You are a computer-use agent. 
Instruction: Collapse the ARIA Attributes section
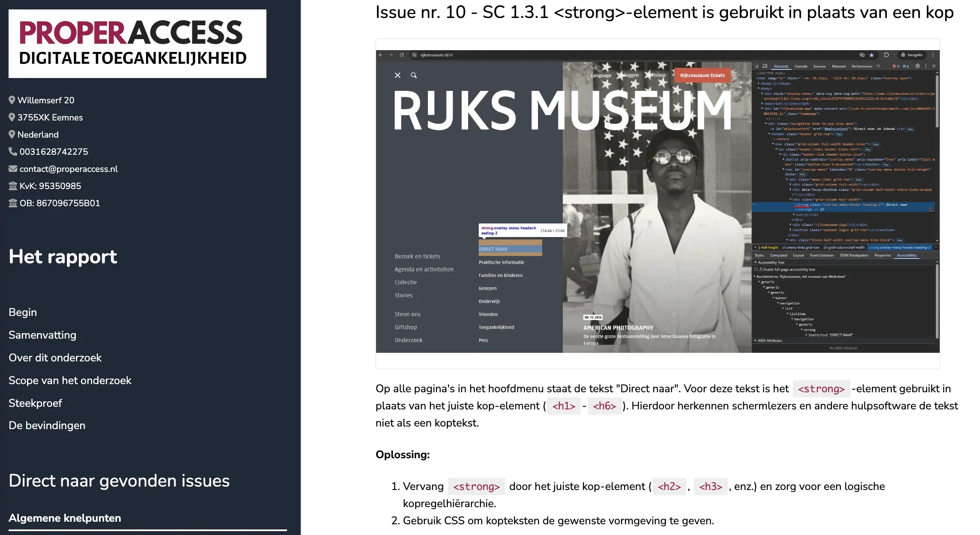click(756, 341)
